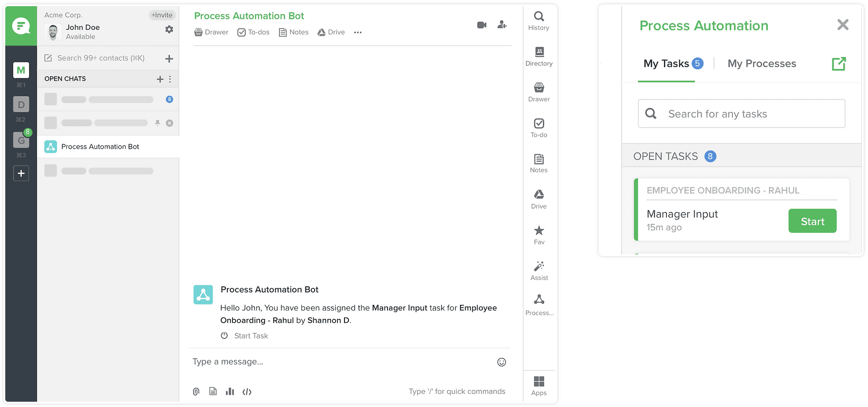Open To-dos tab in chat header

click(x=253, y=32)
